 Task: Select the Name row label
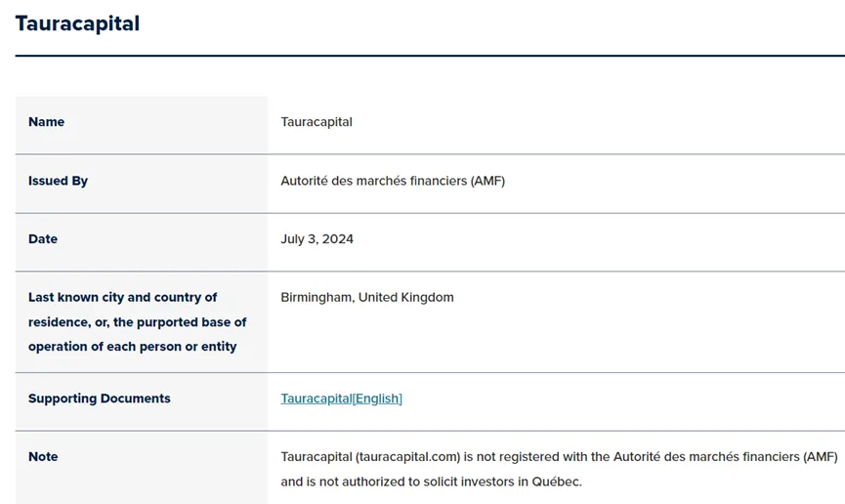click(46, 122)
